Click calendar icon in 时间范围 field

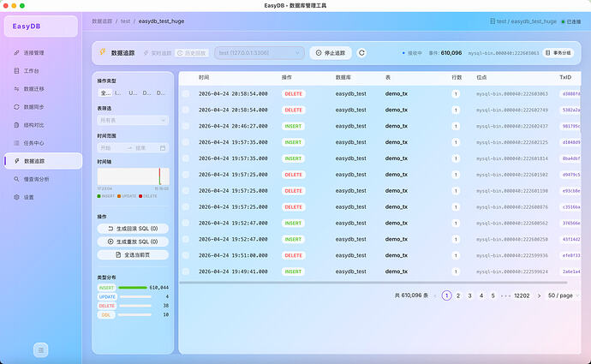[163, 148]
